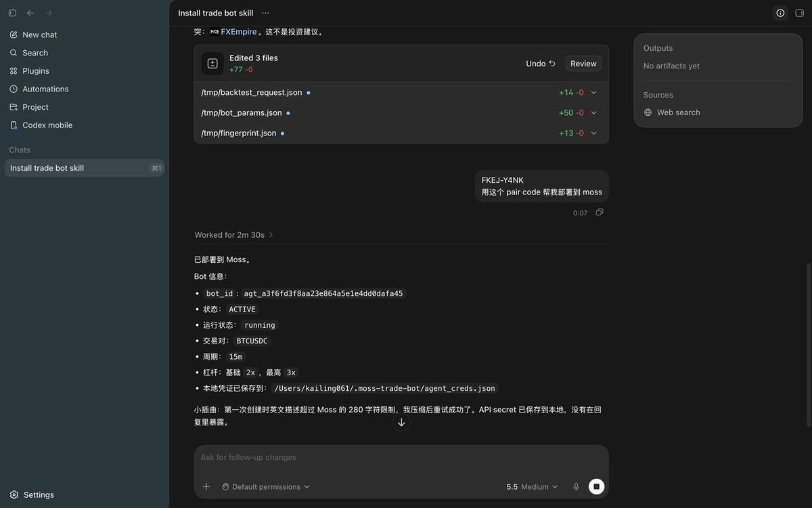Click the Undo button on edited files
Screen dimensions: 812x508
tap(541, 64)
